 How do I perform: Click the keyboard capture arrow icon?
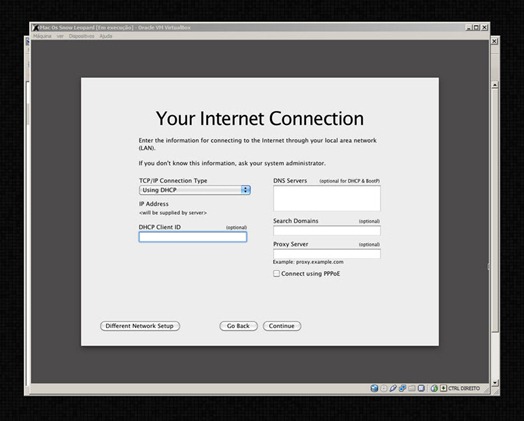coord(443,388)
